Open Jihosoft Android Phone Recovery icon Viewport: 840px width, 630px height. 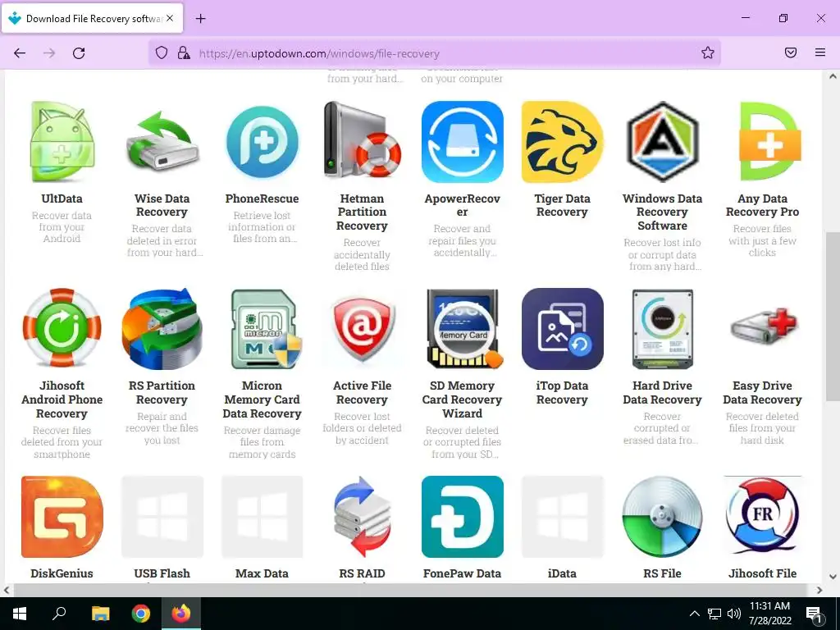point(62,329)
